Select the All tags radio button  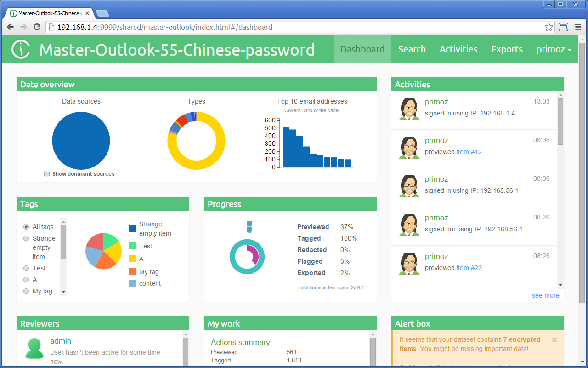coord(26,227)
